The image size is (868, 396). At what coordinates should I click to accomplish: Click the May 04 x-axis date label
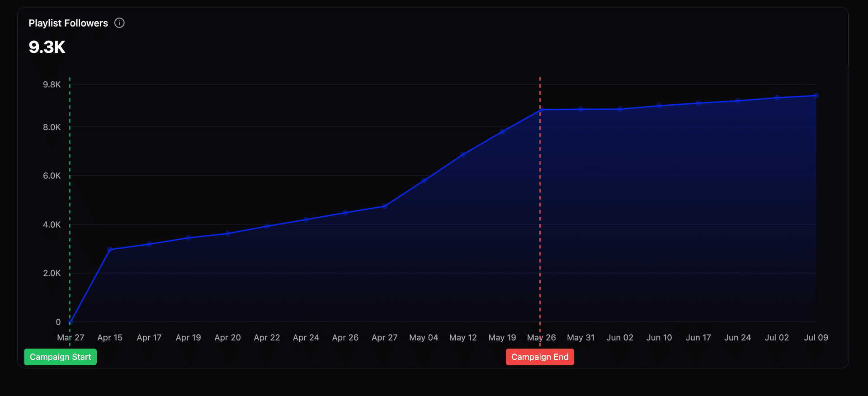(x=424, y=337)
